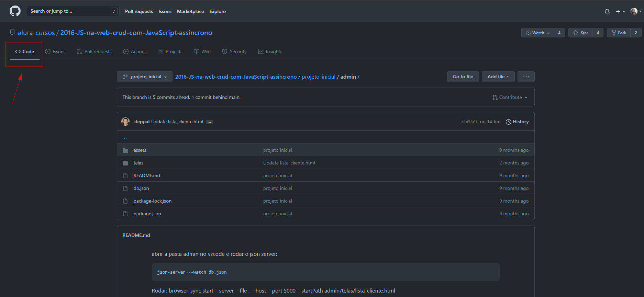Viewport: 644px width, 297px height.
Task: Expand the Add file dropdown
Action: point(498,77)
